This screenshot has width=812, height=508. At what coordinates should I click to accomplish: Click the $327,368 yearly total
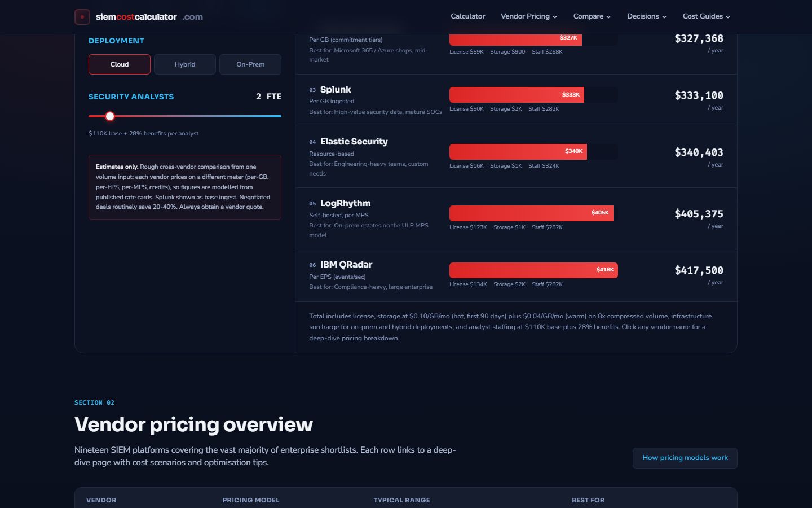click(699, 38)
